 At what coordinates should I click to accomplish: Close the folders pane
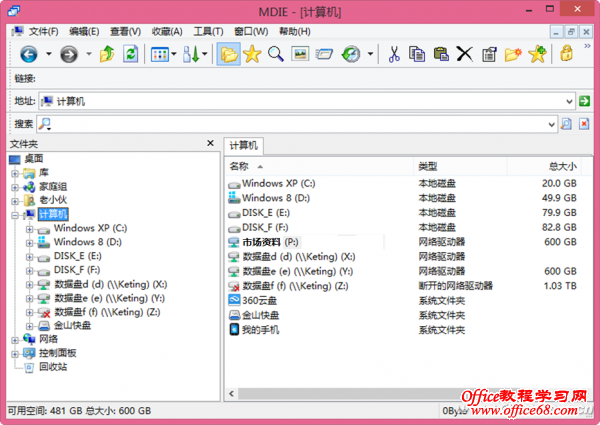210,143
